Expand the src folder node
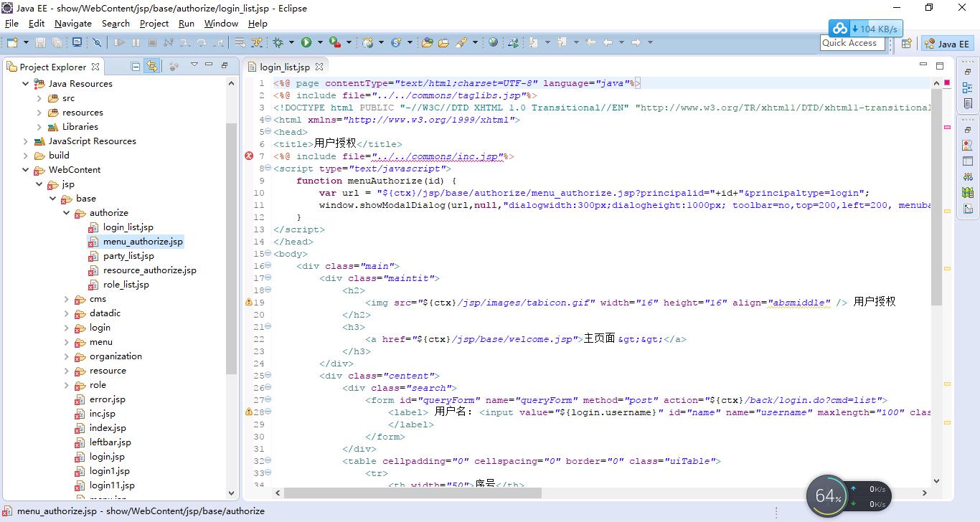Screen dimensions: 980x522 coord(39,98)
